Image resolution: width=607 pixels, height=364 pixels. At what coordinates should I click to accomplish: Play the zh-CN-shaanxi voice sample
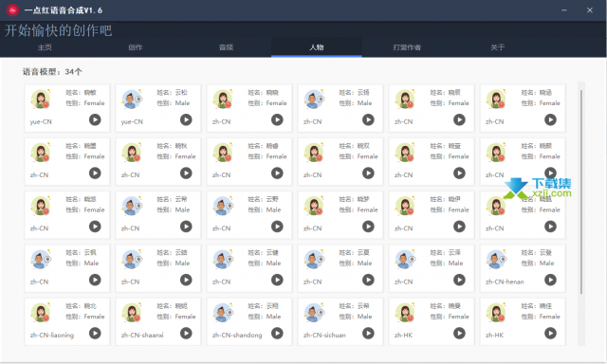186,333
